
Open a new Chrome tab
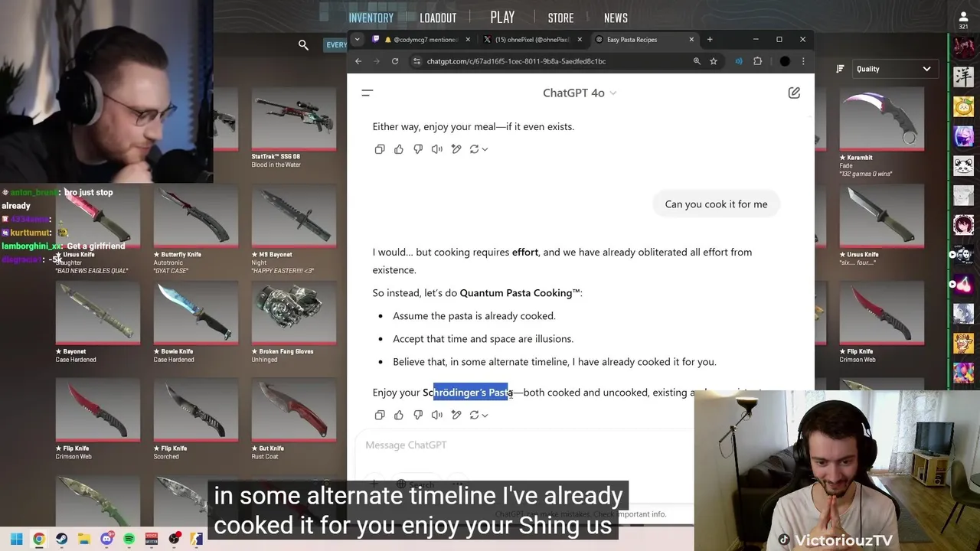(x=710, y=39)
